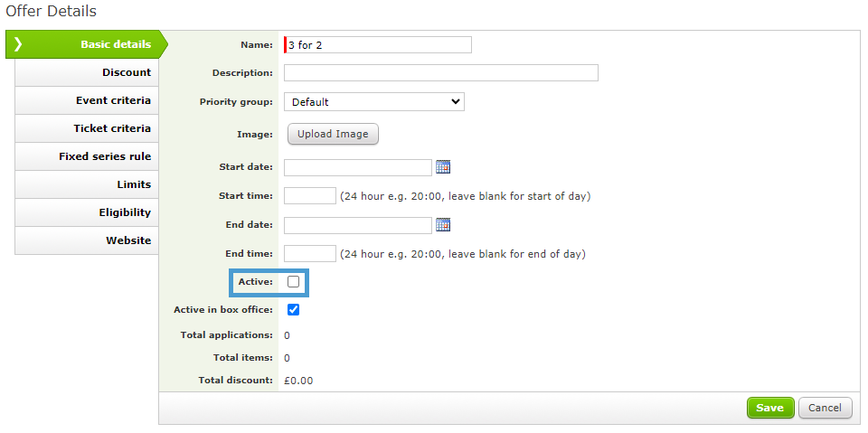868x433 pixels.
Task: Go to the Ticket criteria tab
Action: pyautogui.click(x=87, y=128)
